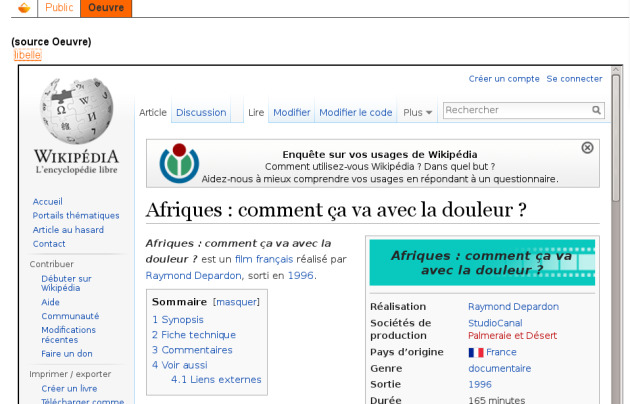
Task: Click the article title heading
Action: tap(336, 210)
